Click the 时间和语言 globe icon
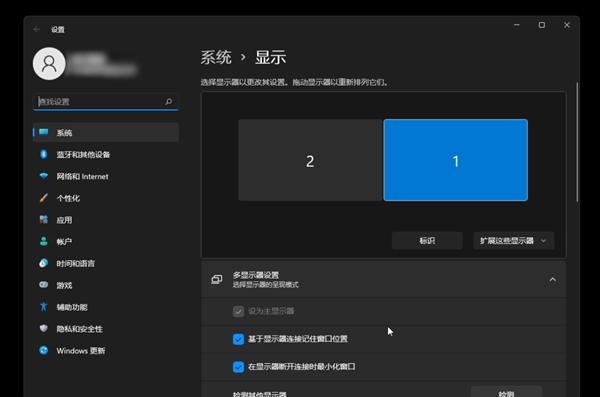The height and width of the screenshot is (397, 600). coord(44,263)
